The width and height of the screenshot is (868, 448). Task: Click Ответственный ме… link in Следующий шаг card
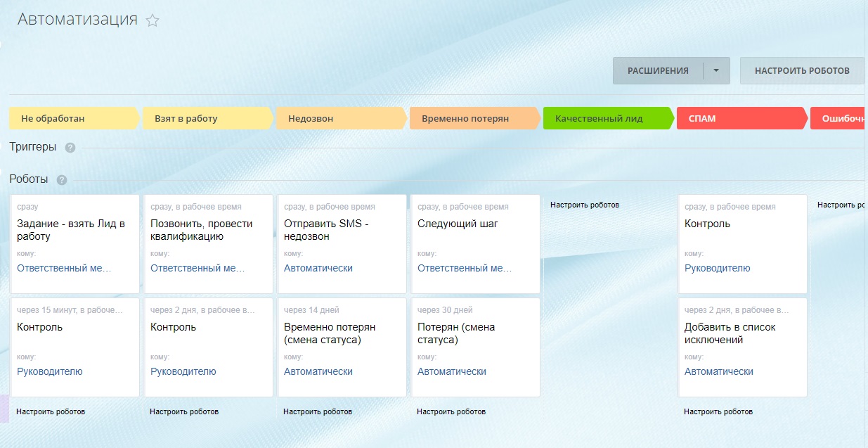465,268
